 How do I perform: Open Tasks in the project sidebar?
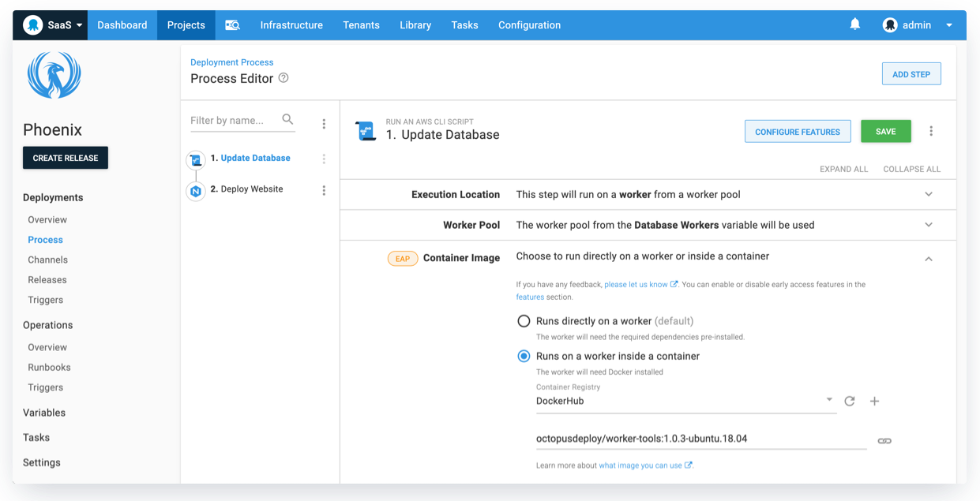click(36, 438)
